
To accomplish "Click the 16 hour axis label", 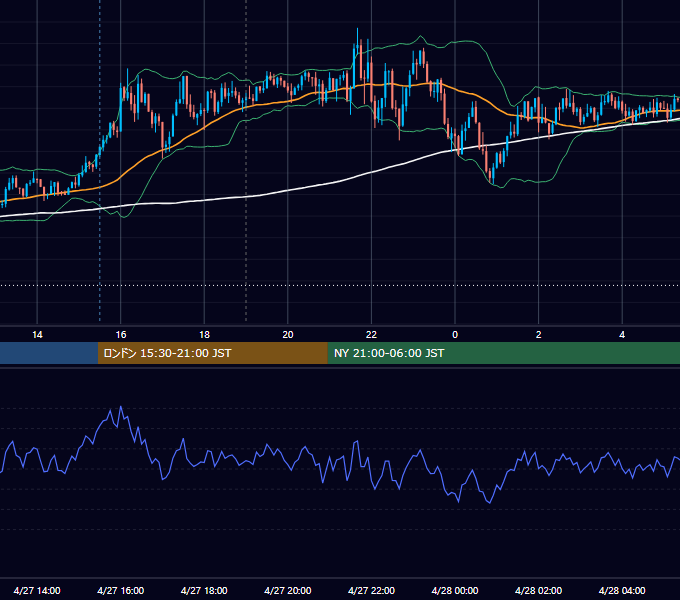I will click(x=121, y=335).
